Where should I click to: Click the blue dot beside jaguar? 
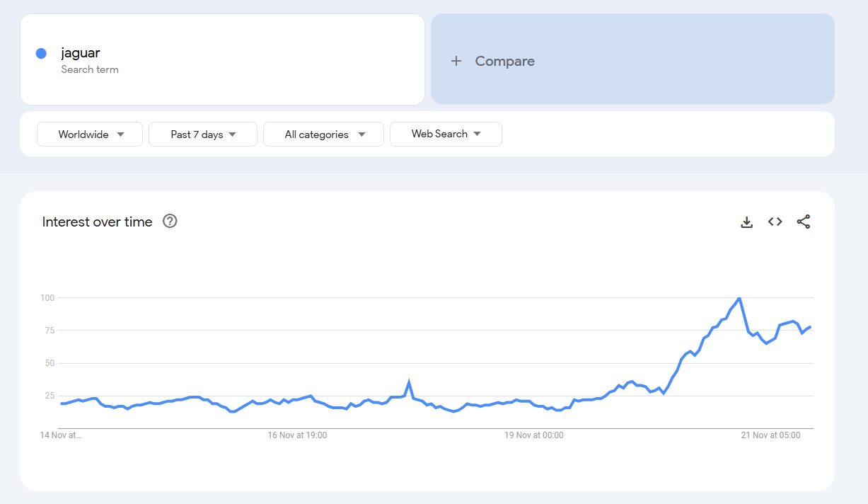point(41,53)
